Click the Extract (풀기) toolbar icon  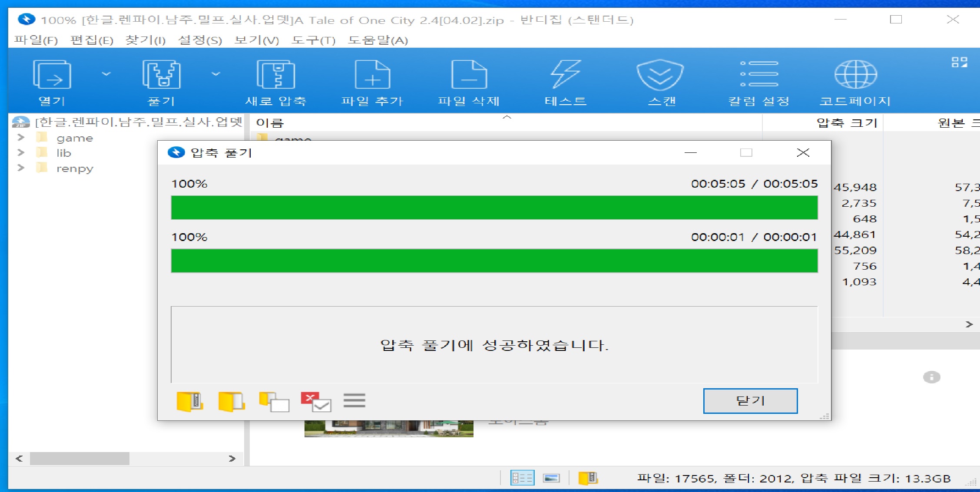pos(161,75)
